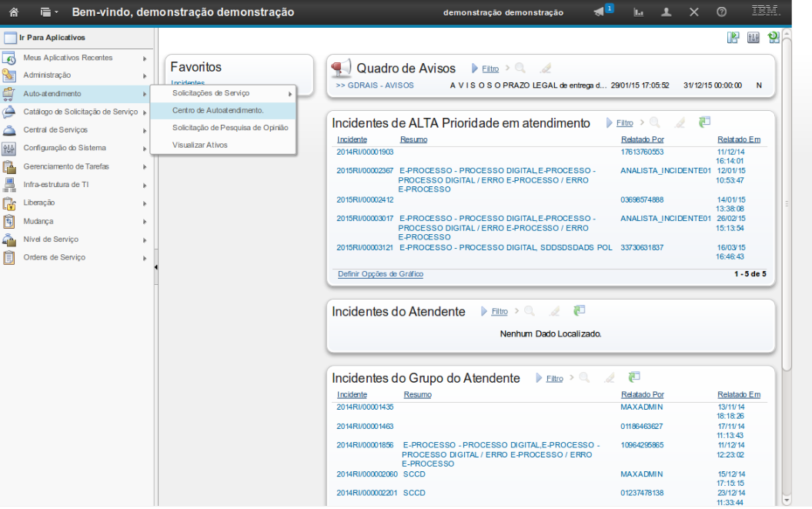This screenshot has width=812, height=509.
Task: Click update icon in ALTA Prioridade portlet
Action: (704, 122)
